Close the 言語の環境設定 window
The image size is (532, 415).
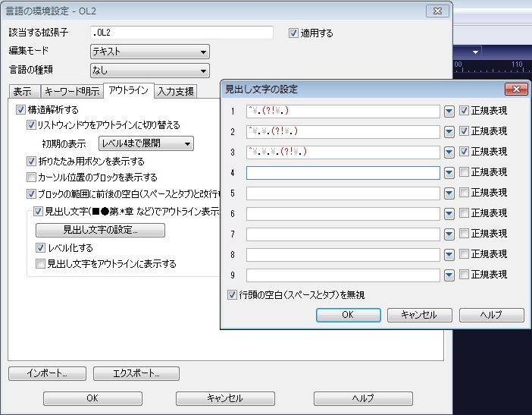tap(436, 11)
